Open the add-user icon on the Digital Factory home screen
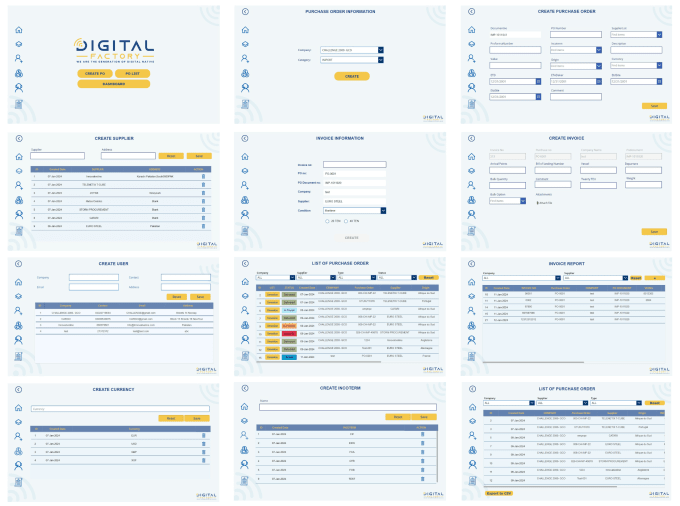 click(19, 58)
